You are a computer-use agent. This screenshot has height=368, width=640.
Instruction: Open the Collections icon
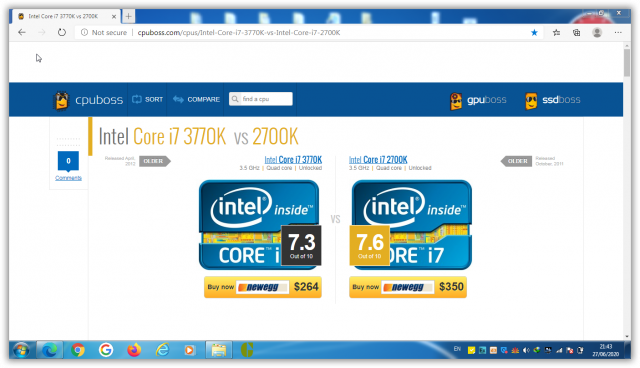click(x=576, y=33)
